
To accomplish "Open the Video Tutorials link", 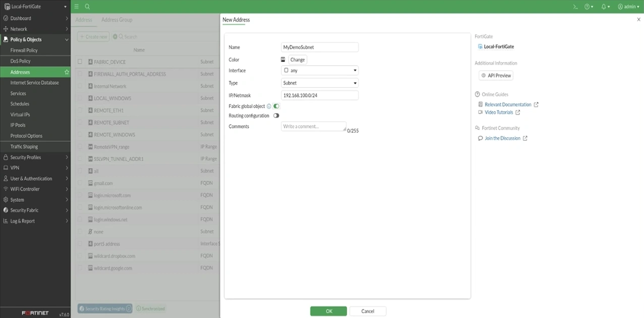I will 499,113.
